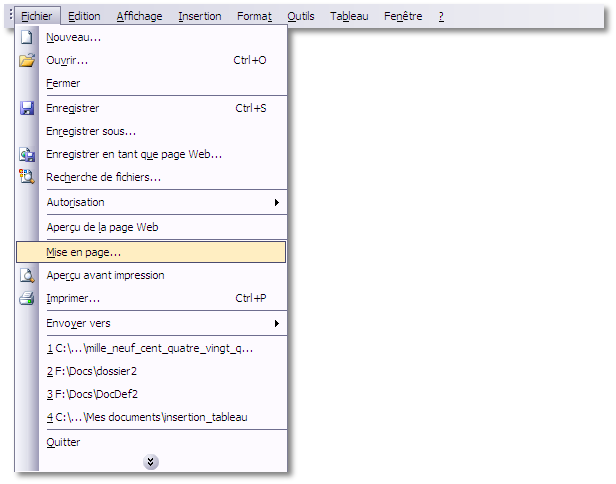This screenshot has width=616, height=484.
Task: Click the menu bar drag handle dots
Action: pos(11,15)
